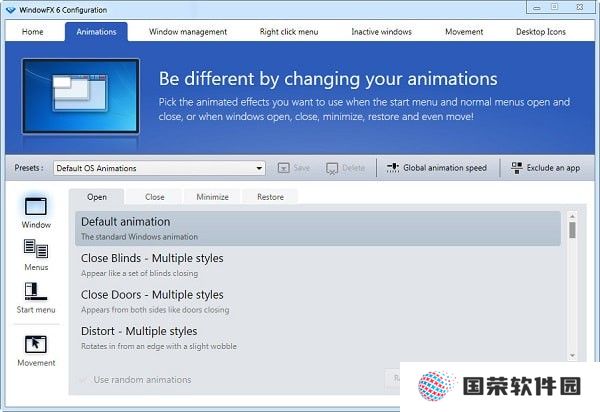The width and height of the screenshot is (600, 412).
Task: Select the Window animations icon in sidebar
Action: tap(36, 207)
